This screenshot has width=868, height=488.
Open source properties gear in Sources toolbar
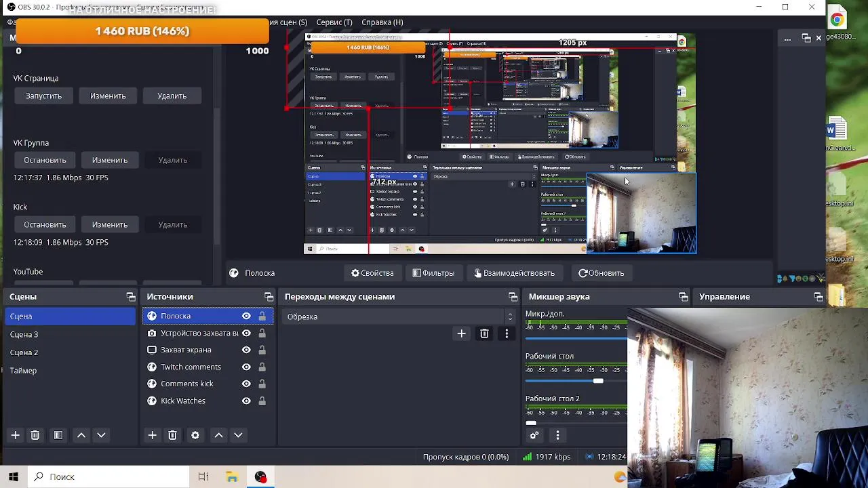click(195, 435)
